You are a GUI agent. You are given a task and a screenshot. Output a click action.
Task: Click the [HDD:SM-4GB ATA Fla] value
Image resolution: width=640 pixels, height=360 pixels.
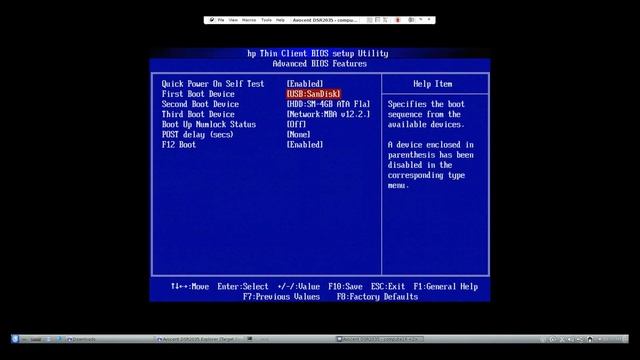(x=328, y=104)
